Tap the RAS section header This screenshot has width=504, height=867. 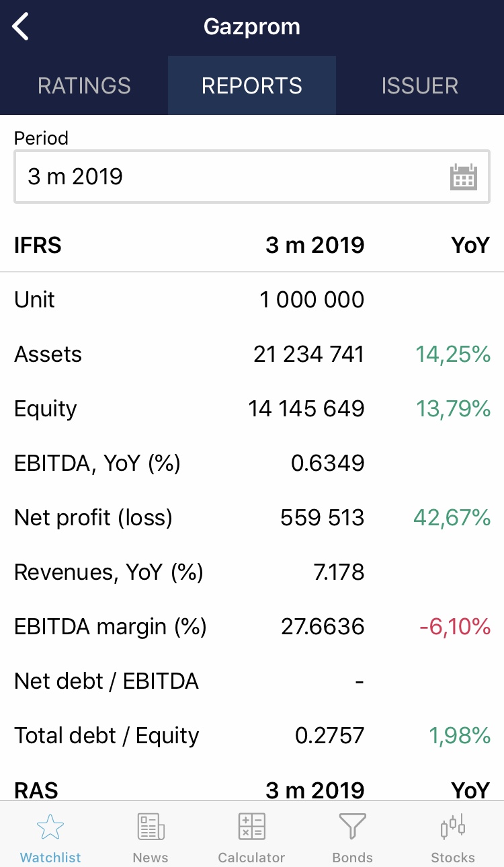click(x=36, y=790)
